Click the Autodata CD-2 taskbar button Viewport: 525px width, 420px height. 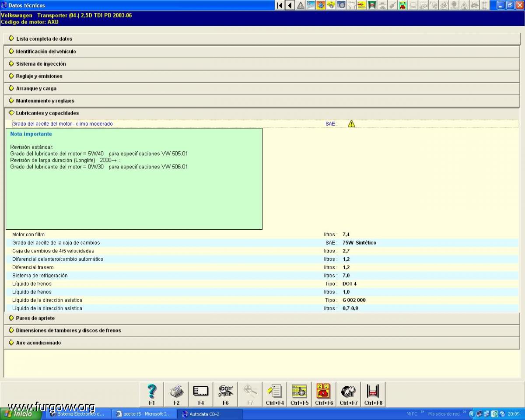[210, 414]
